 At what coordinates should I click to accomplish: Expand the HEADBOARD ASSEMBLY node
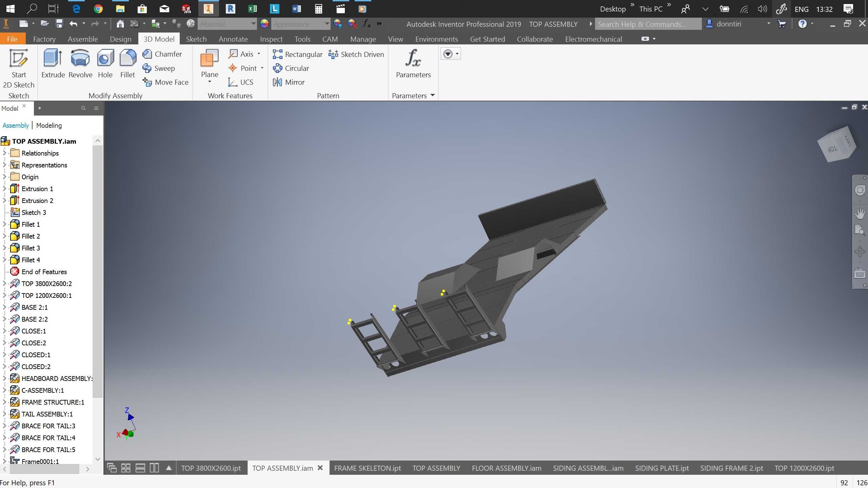click(x=4, y=379)
